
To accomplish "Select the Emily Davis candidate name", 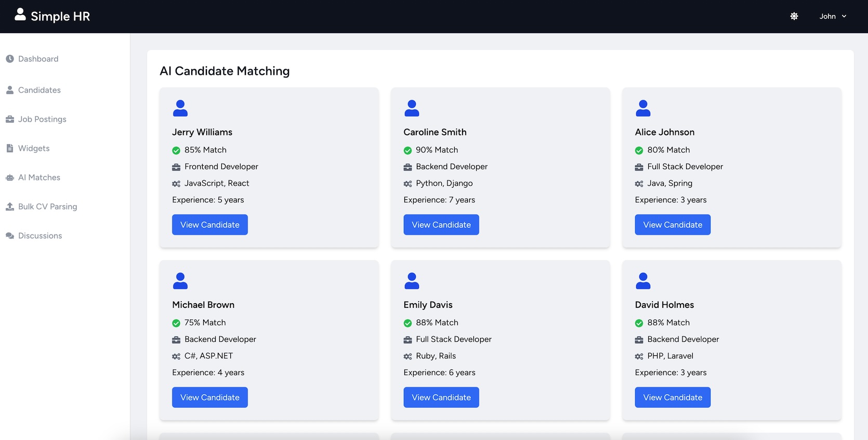I will (x=428, y=305).
